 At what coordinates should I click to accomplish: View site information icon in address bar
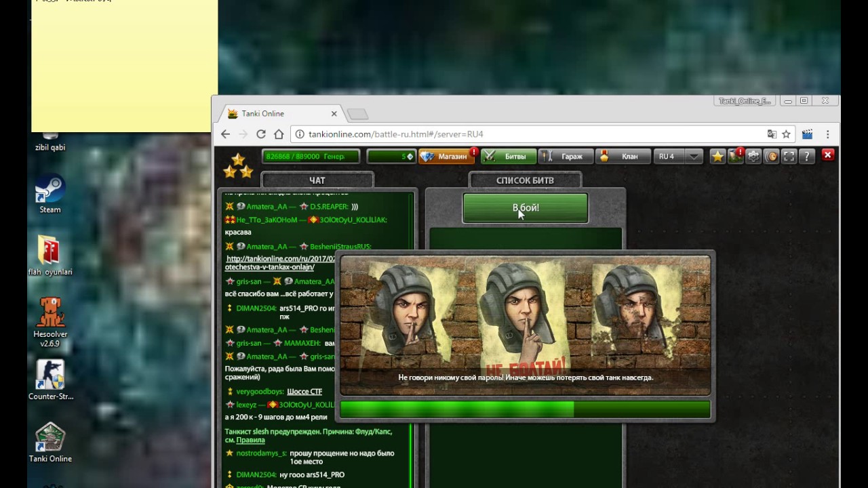tap(300, 134)
